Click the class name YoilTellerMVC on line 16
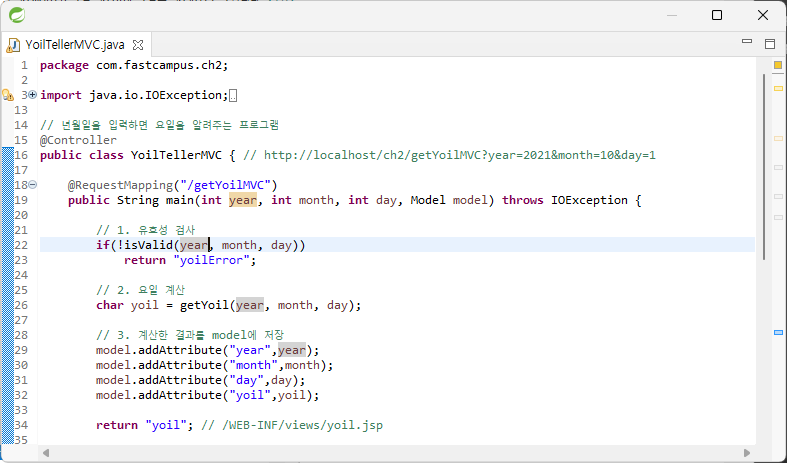The image size is (787, 463). click(176, 155)
